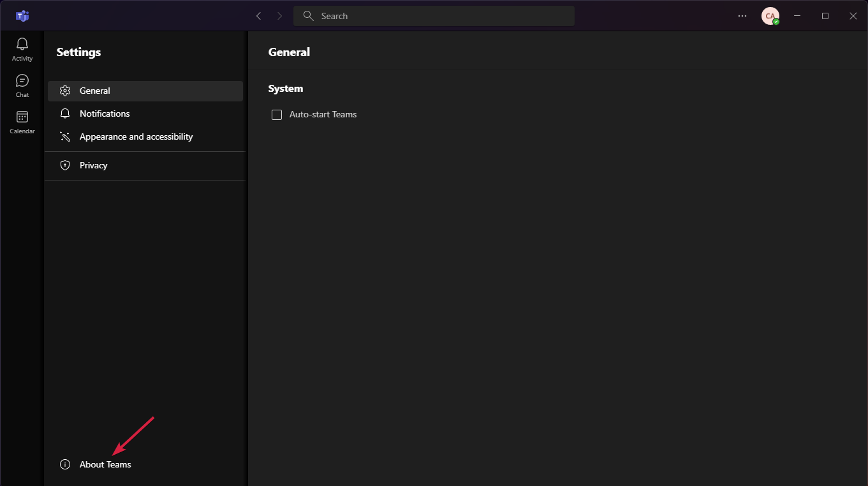Select General settings category
This screenshot has width=868, height=486.
pos(145,91)
